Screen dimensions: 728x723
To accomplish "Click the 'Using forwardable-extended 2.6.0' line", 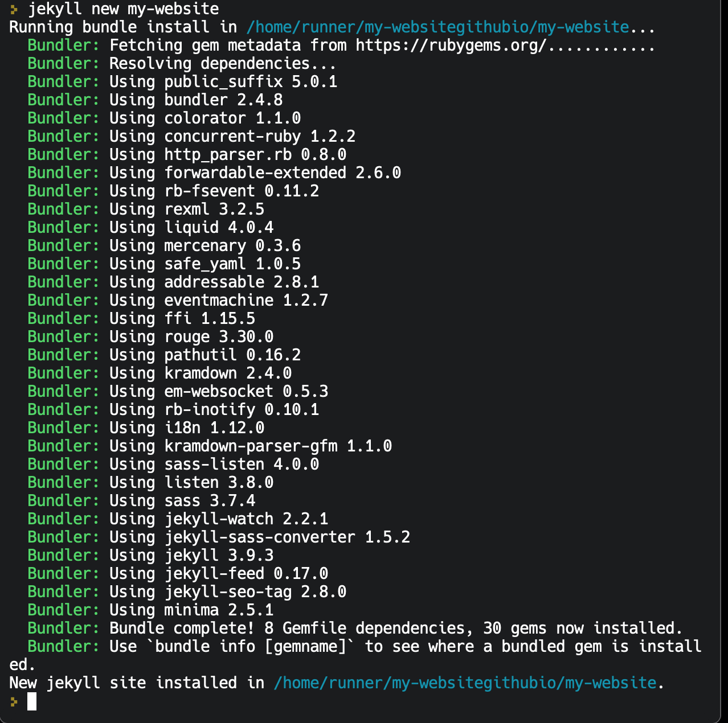I will coord(255,173).
